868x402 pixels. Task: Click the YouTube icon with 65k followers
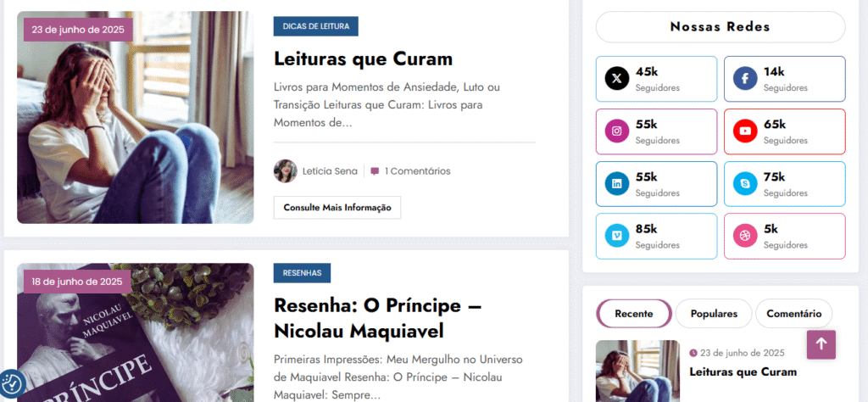pos(745,131)
